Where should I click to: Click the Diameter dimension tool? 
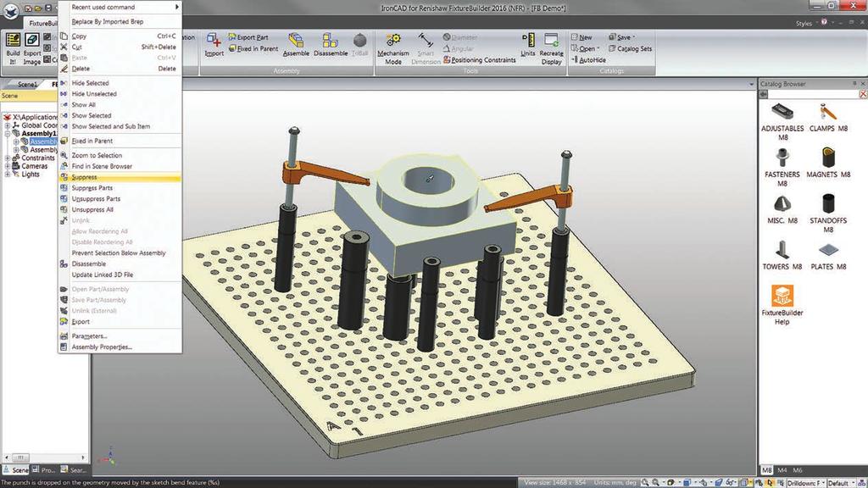click(460, 37)
